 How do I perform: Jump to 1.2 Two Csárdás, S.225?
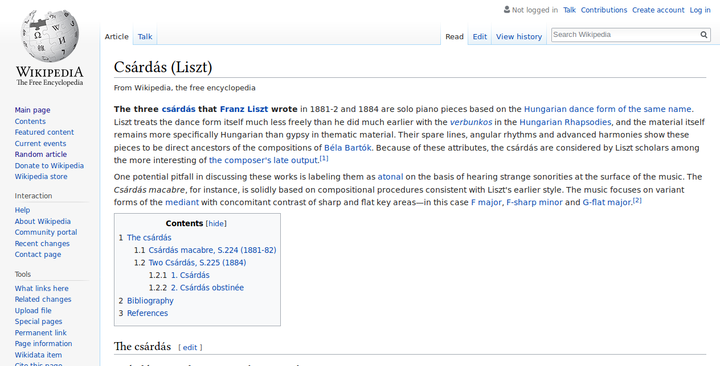pyautogui.click(x=190, y=263)
